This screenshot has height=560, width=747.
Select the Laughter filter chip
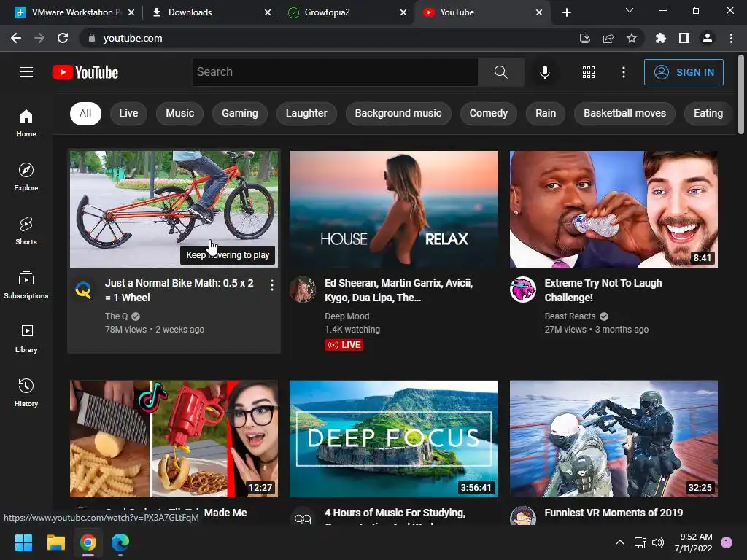point(306,113)
